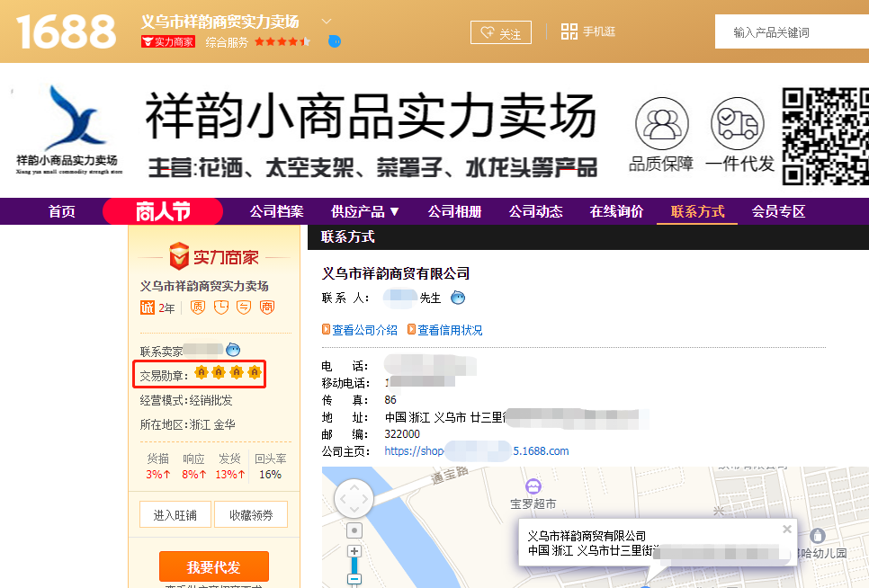Click the 进入旺铺 button
The image size is (869, 588).
click(x=175, y=515)
